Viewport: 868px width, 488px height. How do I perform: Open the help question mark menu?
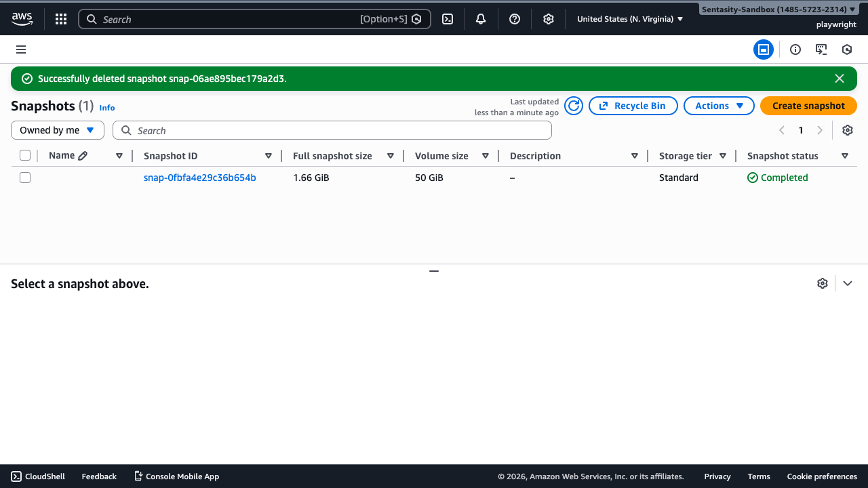515,19
